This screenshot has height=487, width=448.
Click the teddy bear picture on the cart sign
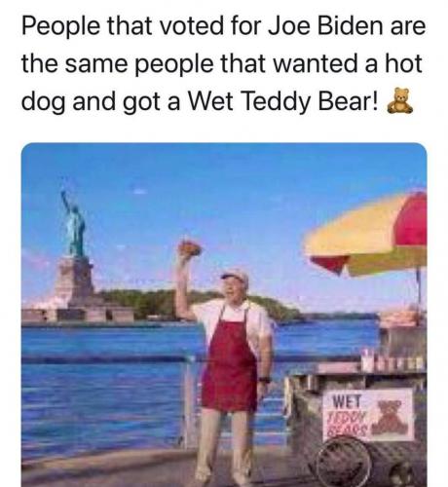(390, 417)
